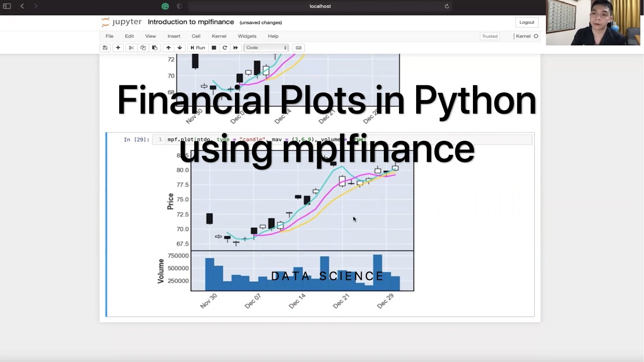
Task: Click the Volume axis label
Action: click(161, 271)
